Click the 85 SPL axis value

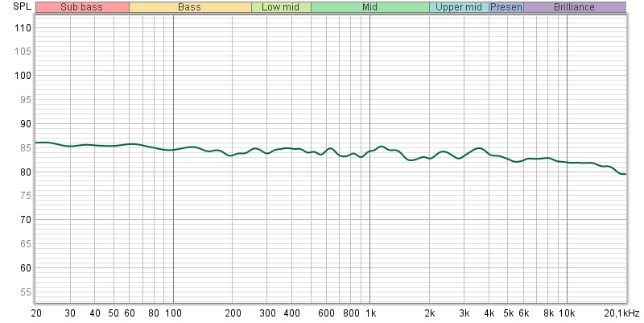point(26,147)
